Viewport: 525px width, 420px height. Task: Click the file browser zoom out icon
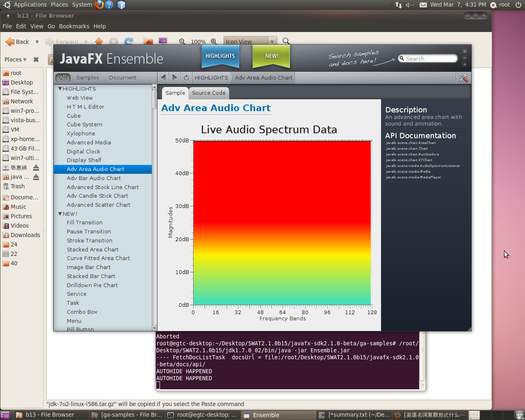coord(182,41)
